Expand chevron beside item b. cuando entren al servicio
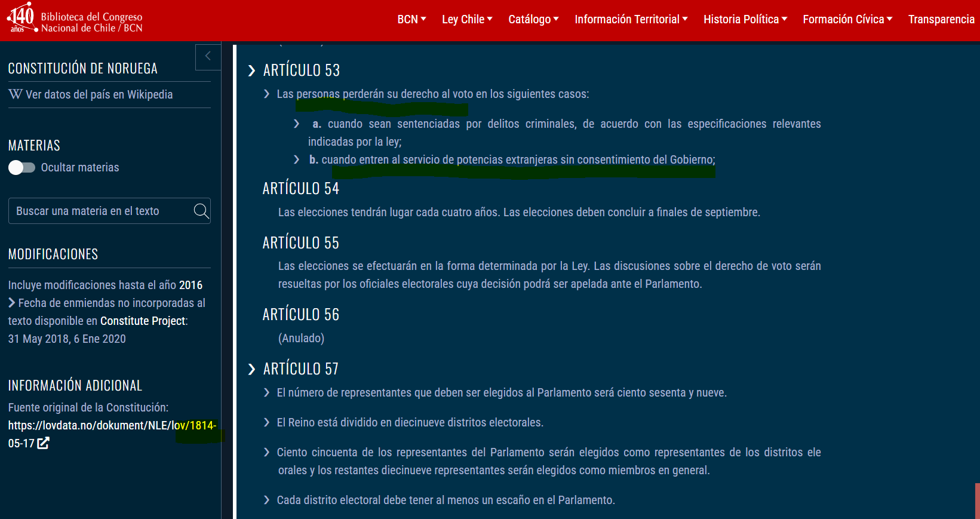Image resolution: width=980 pixels, height=519 pixels. [296, 159]
